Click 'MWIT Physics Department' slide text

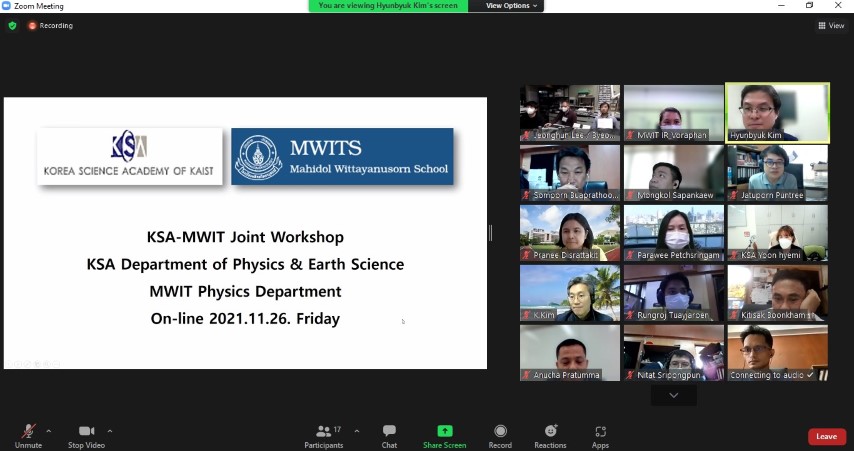tap(245, 291)
